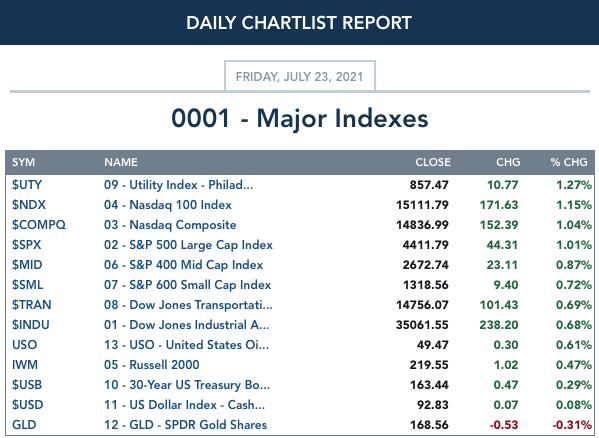Click the Nasdaq 100 Index name
599x438 pixels.
pos(168,205)
